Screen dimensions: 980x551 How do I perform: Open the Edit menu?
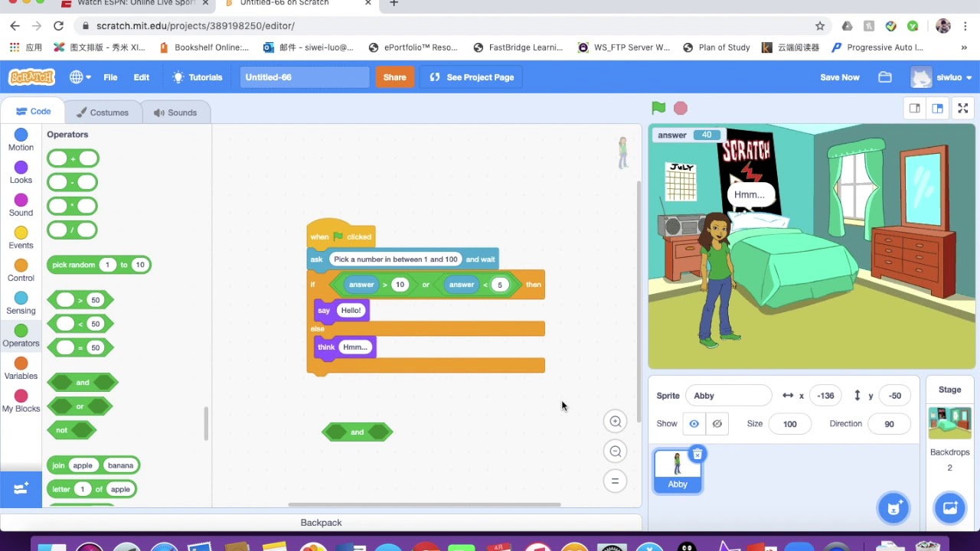click(142, 77)
